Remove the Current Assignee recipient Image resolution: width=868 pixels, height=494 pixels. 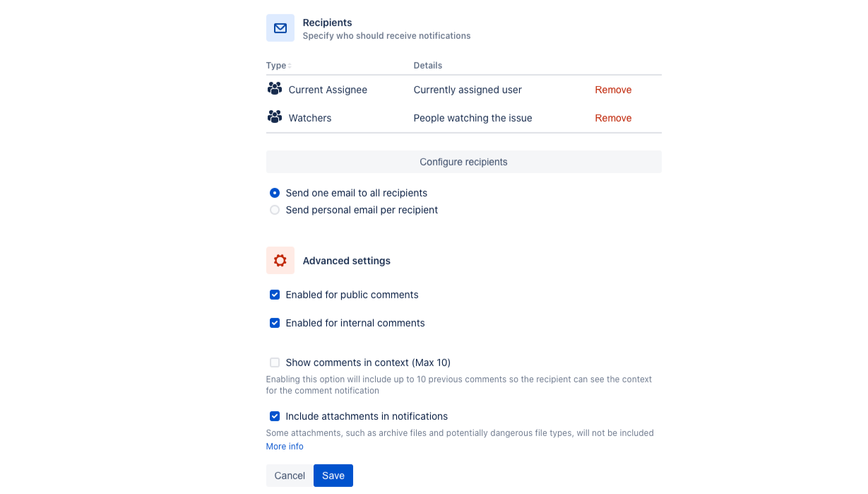coord(613,90)
